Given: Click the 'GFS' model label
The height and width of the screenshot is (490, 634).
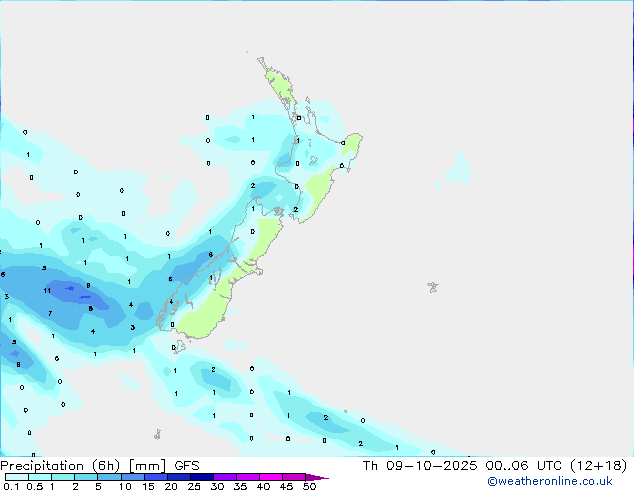Looking at the screenshot, I should click(x=187, y=466).
